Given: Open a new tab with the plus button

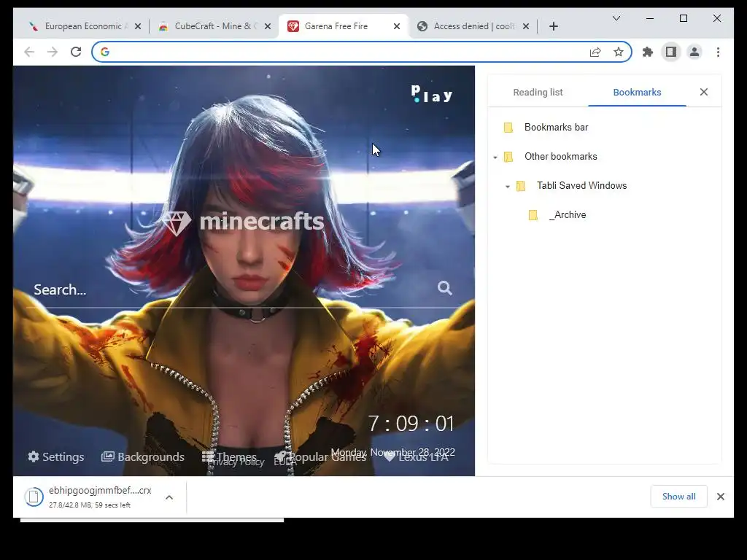Looking at the screenshot, I should (553, 27).
